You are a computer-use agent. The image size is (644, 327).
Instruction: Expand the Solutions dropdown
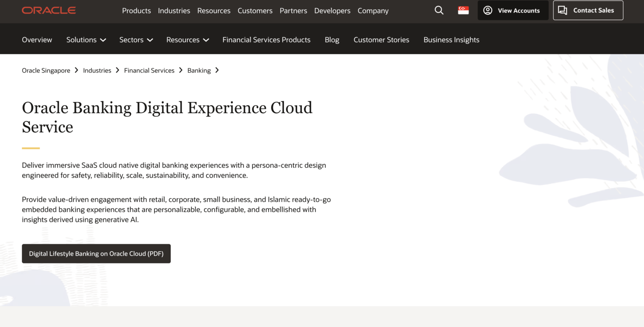click(x=86, y=40)
